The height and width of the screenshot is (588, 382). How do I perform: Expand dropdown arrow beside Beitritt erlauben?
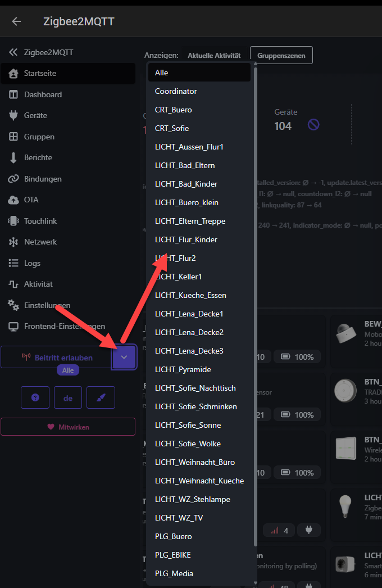[x=124, y=357]
